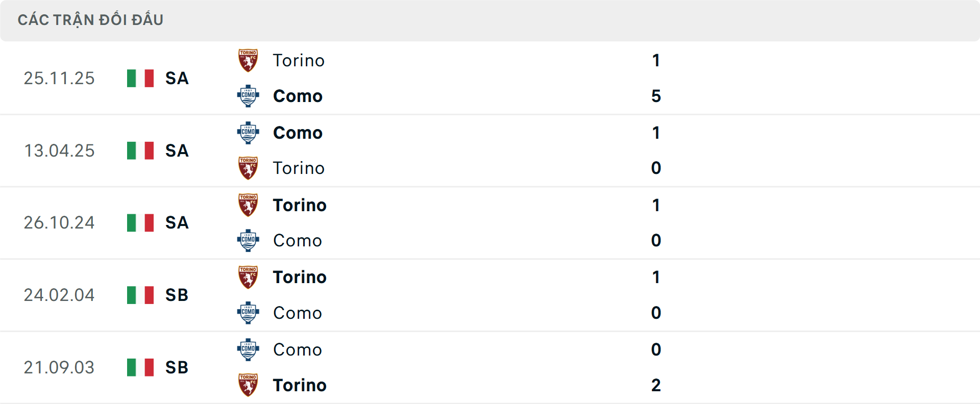Open the CÁC TRẬN ĐỐI ĐẦU section header
Viewport: 980px width, 404px height.
[x=91, y=19]
